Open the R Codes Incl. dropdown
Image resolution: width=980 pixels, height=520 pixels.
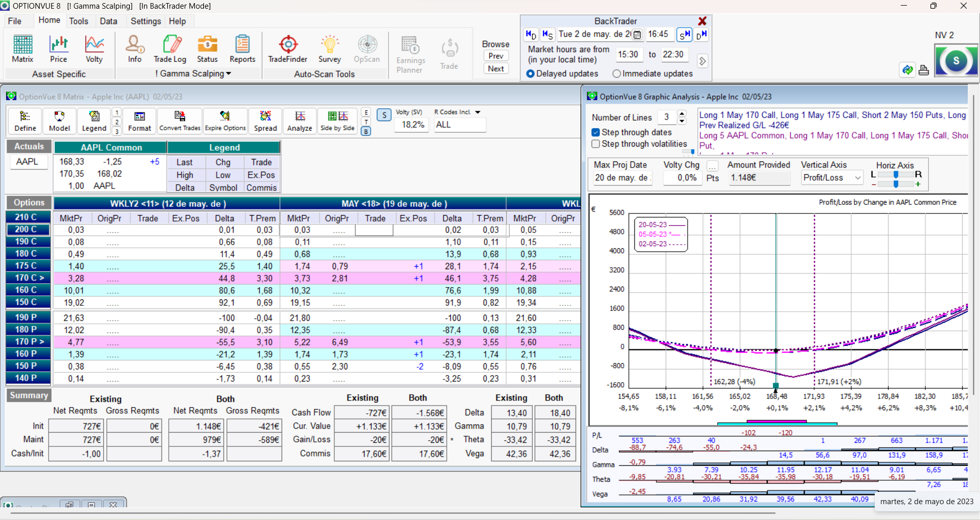(478, 112)
